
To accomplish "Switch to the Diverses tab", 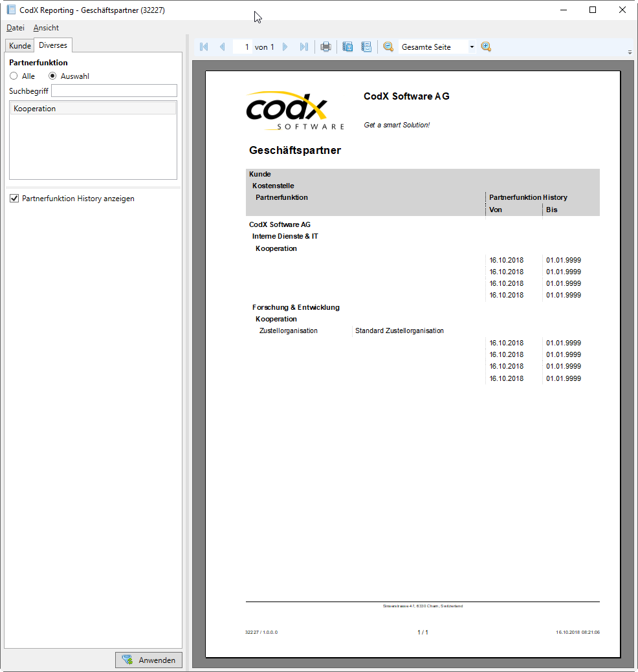I will click(53, 45).
